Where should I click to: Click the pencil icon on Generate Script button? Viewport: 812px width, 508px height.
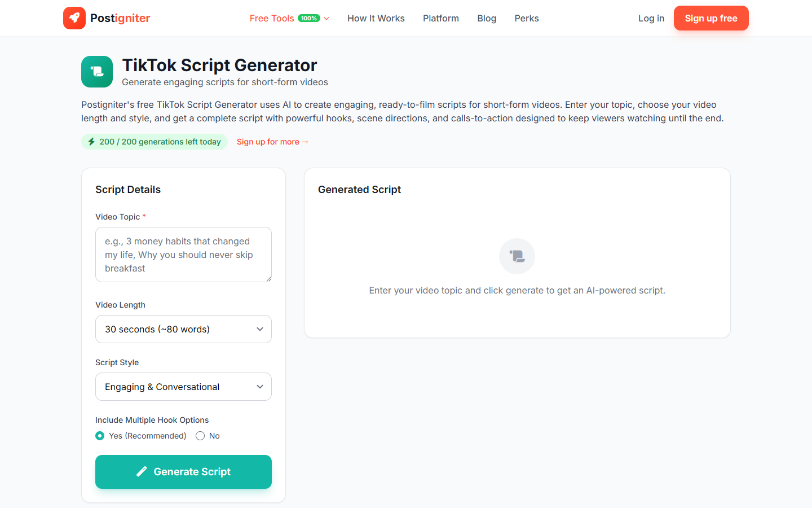[142, 471]
